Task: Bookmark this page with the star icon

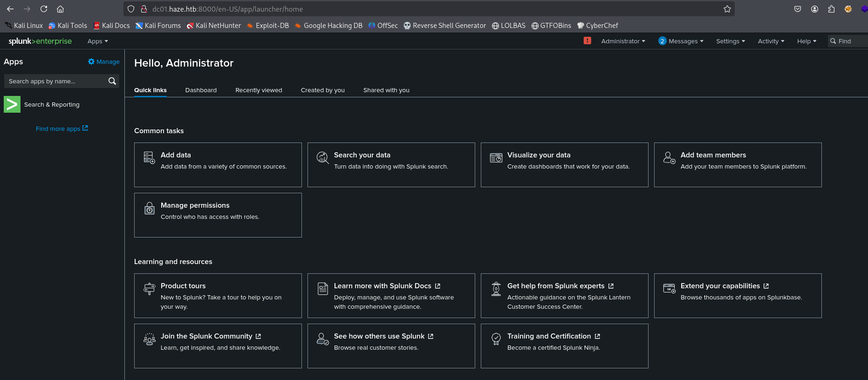Action: pyautogui.click(x=727, y=9)
